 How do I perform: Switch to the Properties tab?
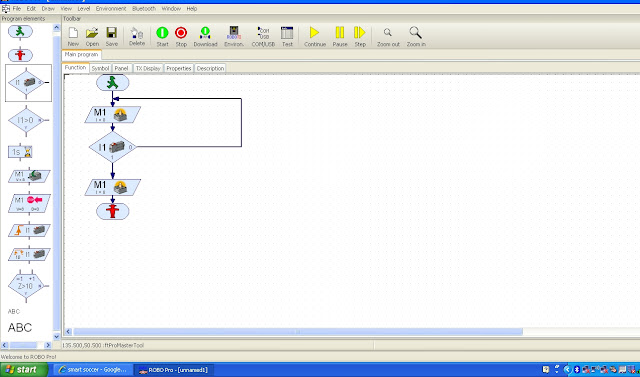coord(179,69)
